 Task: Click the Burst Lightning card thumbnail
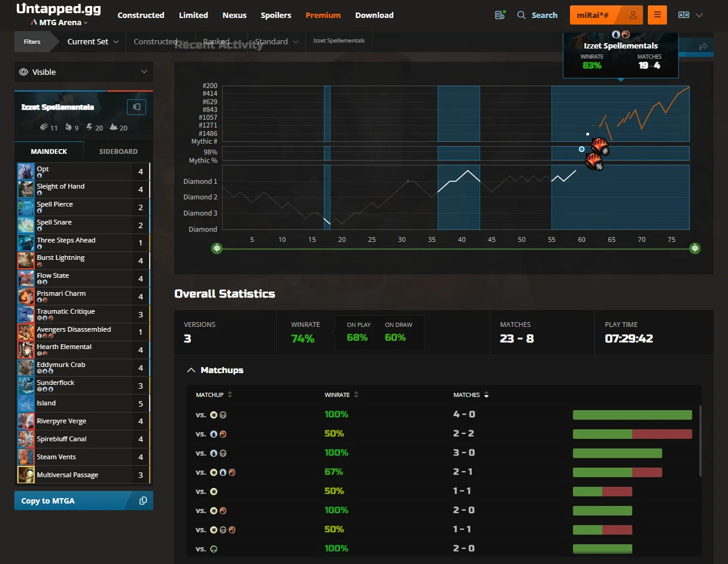pos(26,261)
